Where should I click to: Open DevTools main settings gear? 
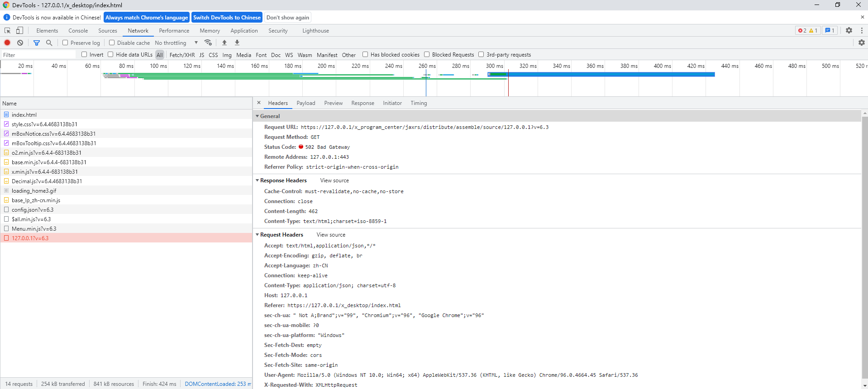pyautogui.click(x=849, y=30)
